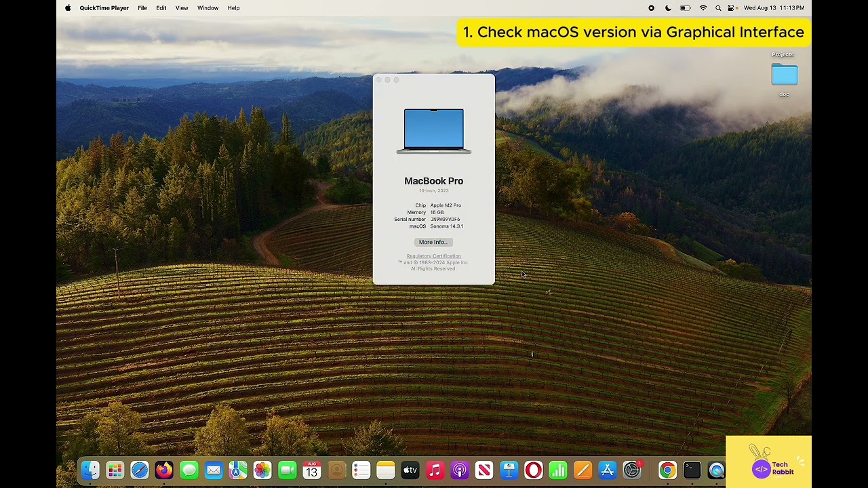
Task: Click the More Info... button
Action: coord(433,242)
